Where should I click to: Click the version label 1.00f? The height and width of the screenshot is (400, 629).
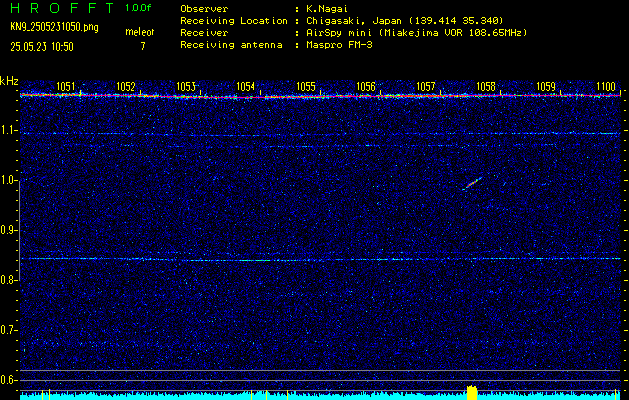[138, 8]
